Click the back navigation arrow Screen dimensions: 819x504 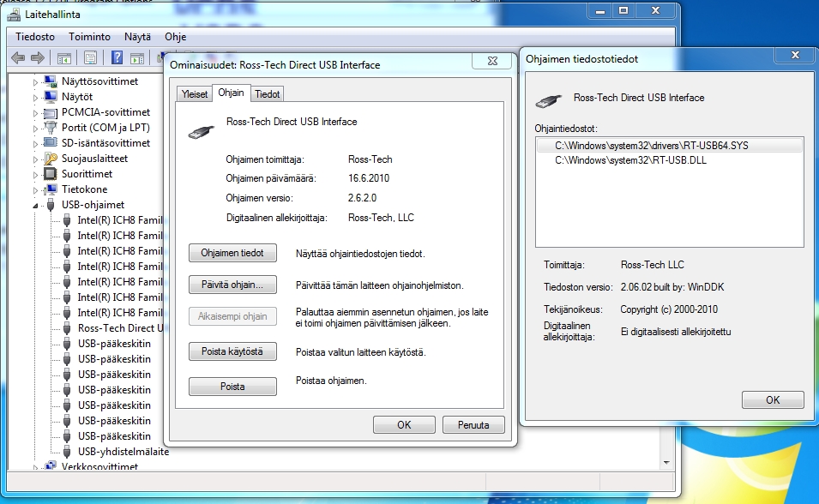(x=18, y=58)
